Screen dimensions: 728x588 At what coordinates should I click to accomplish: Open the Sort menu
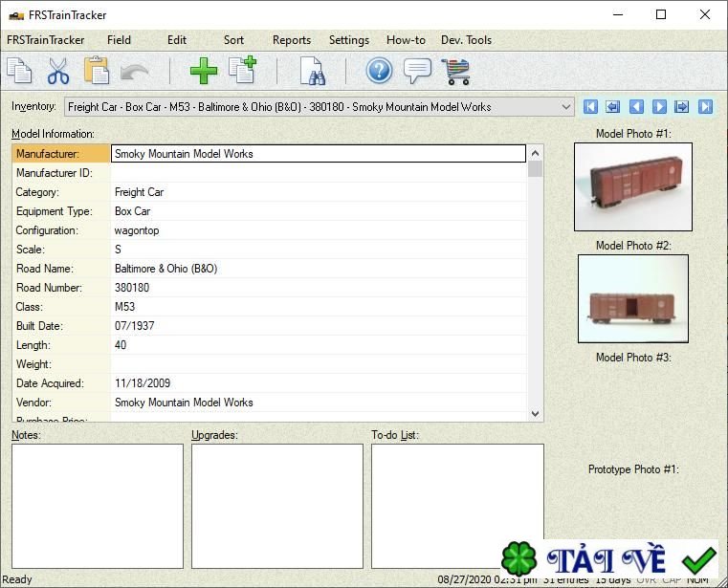(x=233, y=40)
